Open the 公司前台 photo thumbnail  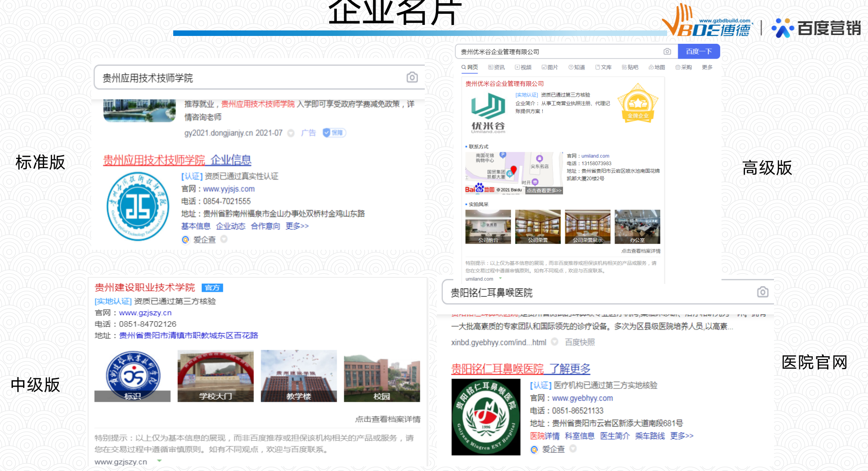(x=488, y=227)
